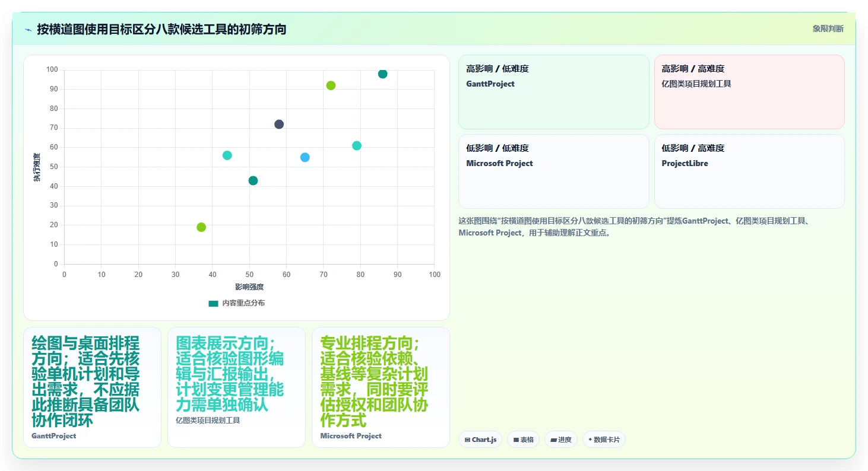This screenshot has width=868, height=471.
Task: Click the Microsoft Project caption under the third summary card
Action: [351, 436]
